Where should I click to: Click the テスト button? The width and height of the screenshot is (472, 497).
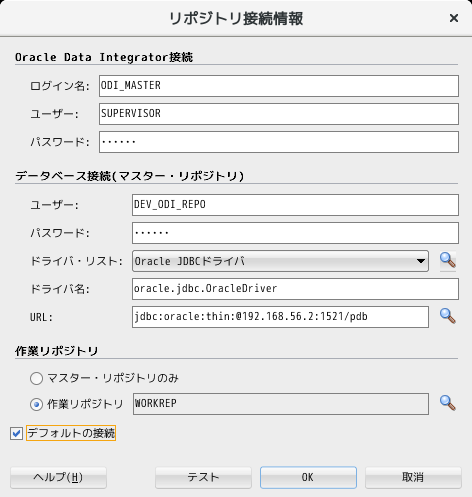[203, 477]
